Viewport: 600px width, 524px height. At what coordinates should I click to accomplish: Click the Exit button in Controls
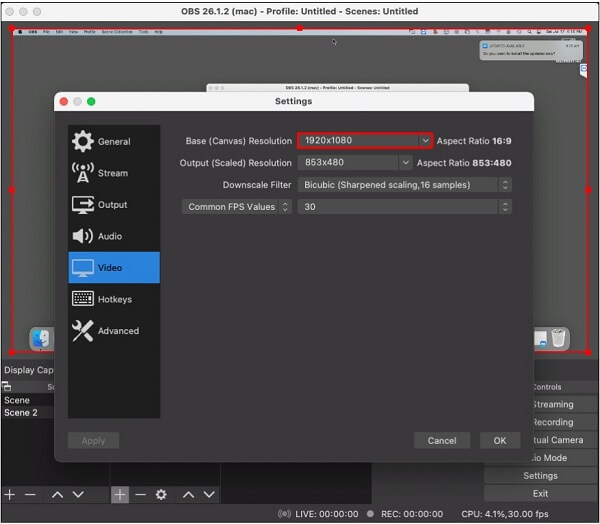[540, 493]
